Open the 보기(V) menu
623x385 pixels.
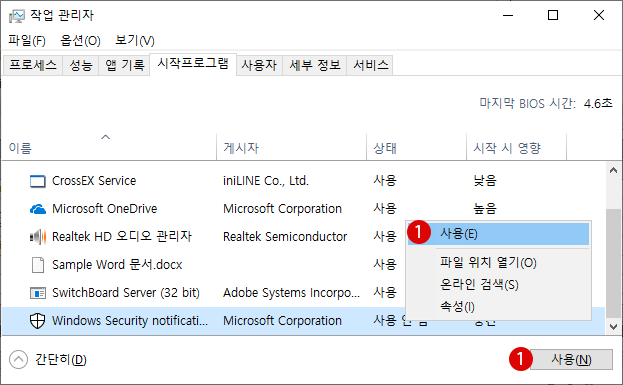click(x=135, y=40)
